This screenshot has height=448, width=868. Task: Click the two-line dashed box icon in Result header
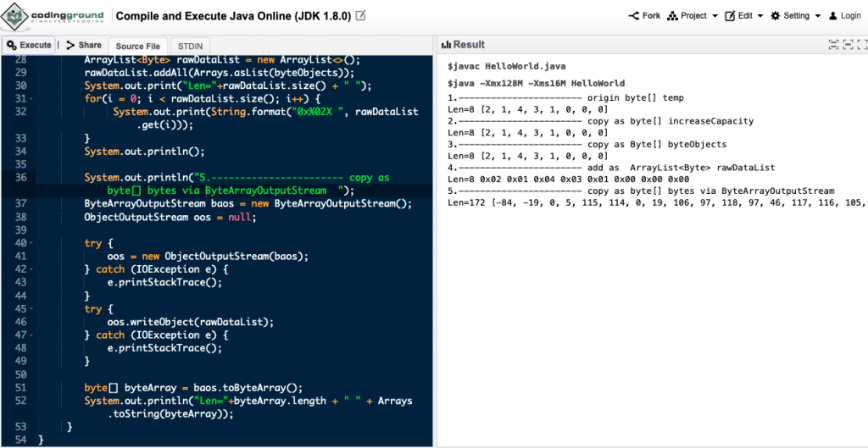pos(833,45)
